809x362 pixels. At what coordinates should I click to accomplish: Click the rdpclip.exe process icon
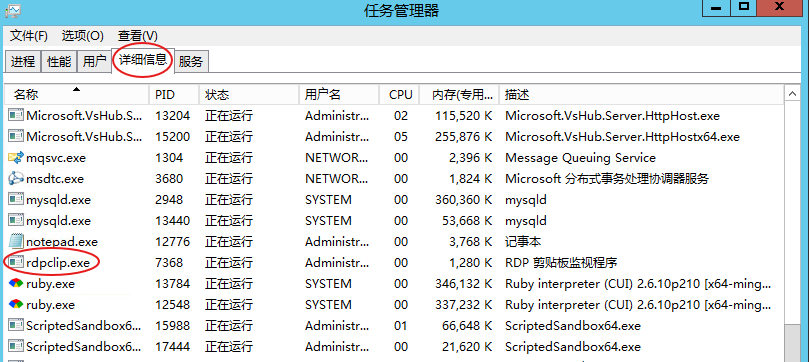click(16, 263)
